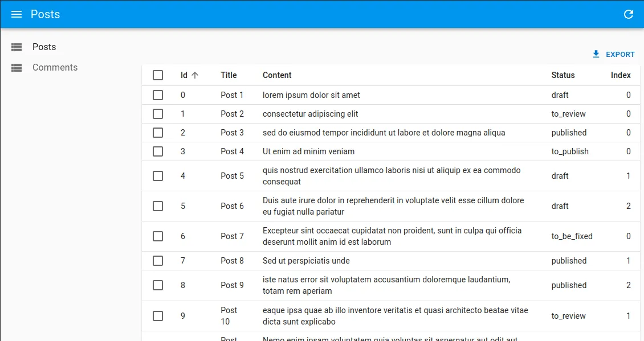Sort by the Index column header
The width and height of the screenshot is (644, 341).
(x=620, y=75)
